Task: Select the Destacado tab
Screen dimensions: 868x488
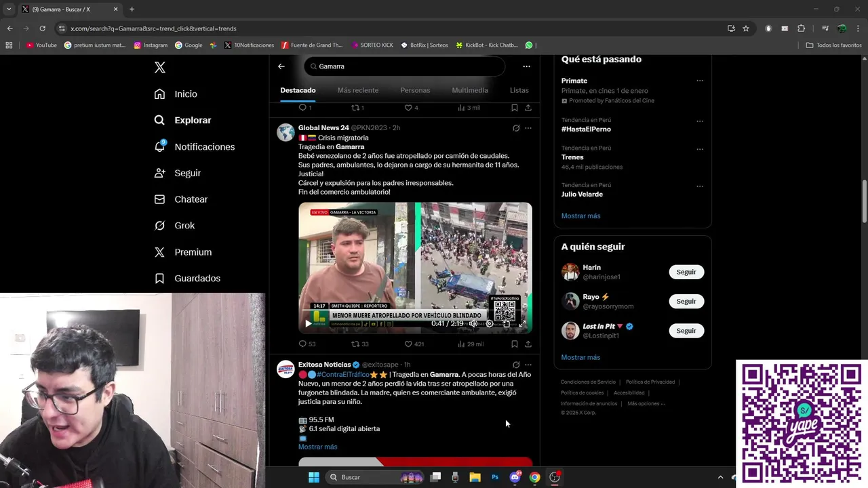Action: 298,90
